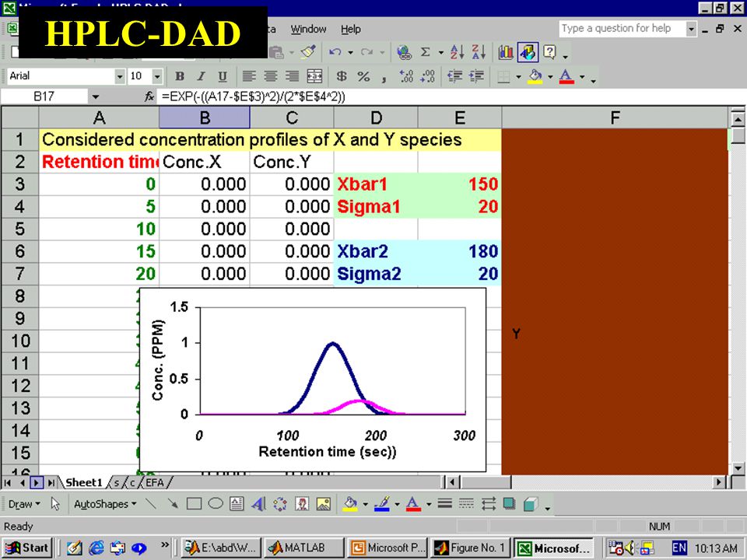Click the Undo arrow icon

click(335, 52)
